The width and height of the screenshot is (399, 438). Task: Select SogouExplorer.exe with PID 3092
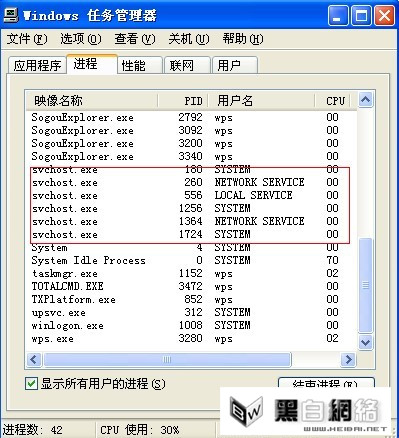coord(192,130)
